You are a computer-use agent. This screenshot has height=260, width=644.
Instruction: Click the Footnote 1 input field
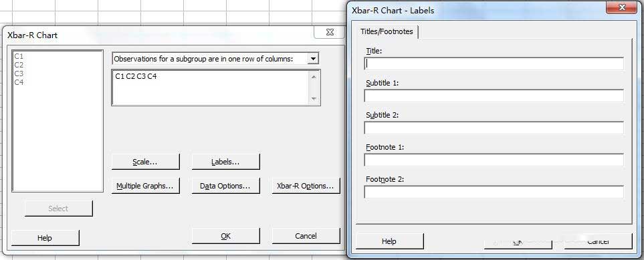click(494, 160)
